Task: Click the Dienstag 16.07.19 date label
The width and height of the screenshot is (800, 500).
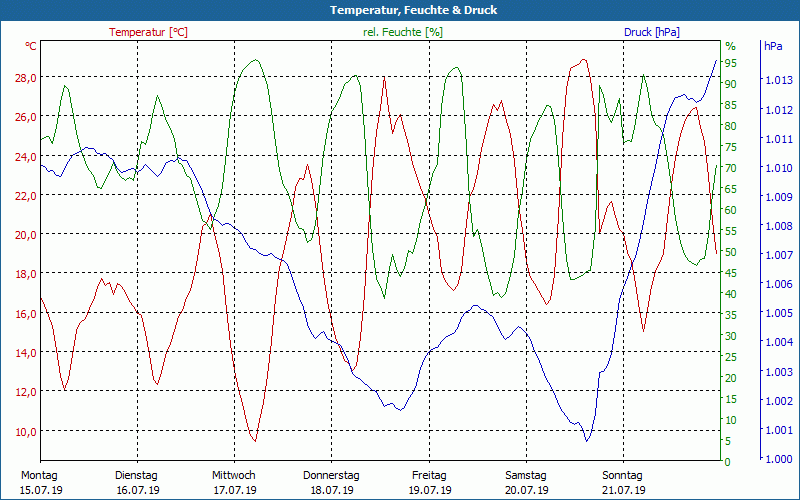Action: tap(137, 482)
